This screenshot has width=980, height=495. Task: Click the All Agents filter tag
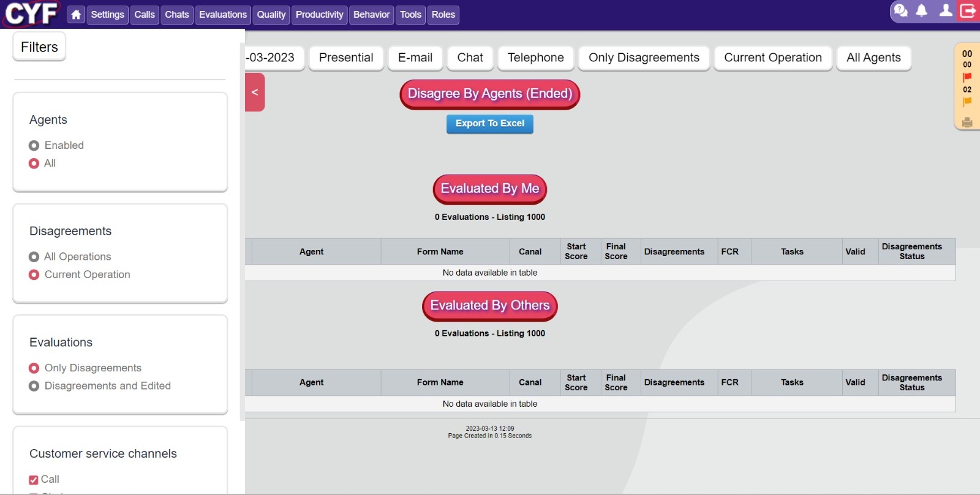click(x=874, y=58)
